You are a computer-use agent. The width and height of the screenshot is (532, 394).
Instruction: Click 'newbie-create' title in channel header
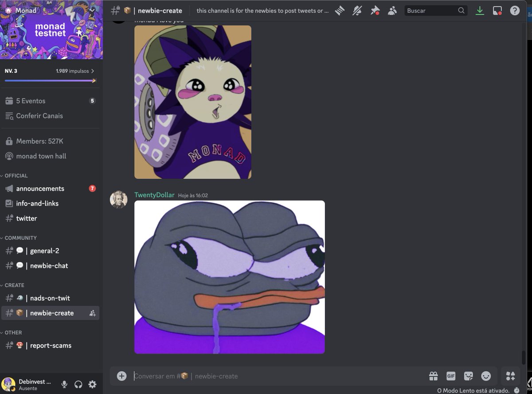(160, 11)
